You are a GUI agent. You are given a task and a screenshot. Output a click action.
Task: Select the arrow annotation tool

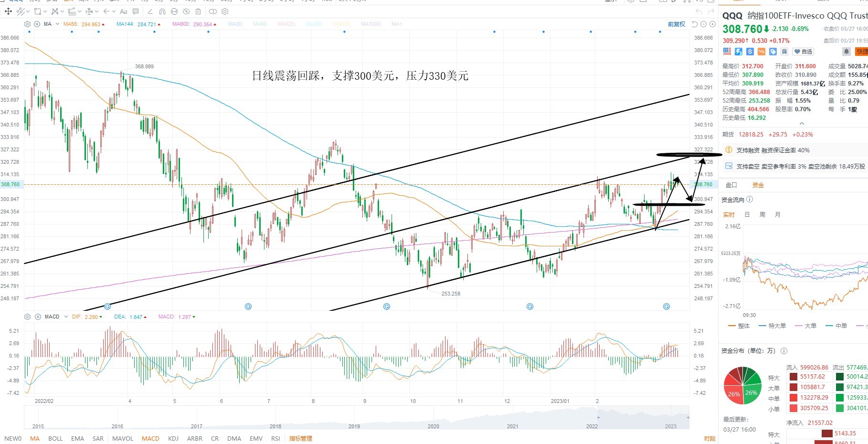tap(106, 11)
